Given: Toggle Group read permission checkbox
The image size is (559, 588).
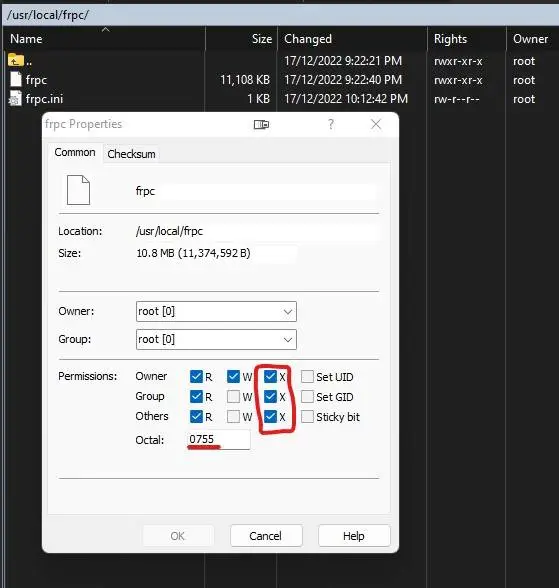Looking at the screenshot, I should click(196, 396).
